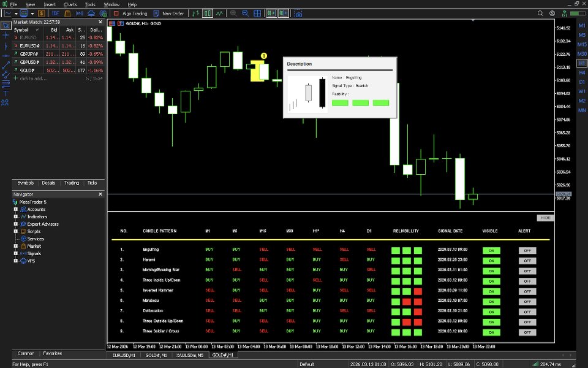Click the Candlestick chart type icon
The width and height of the screenshot is (588, 368).
point(207,13)
